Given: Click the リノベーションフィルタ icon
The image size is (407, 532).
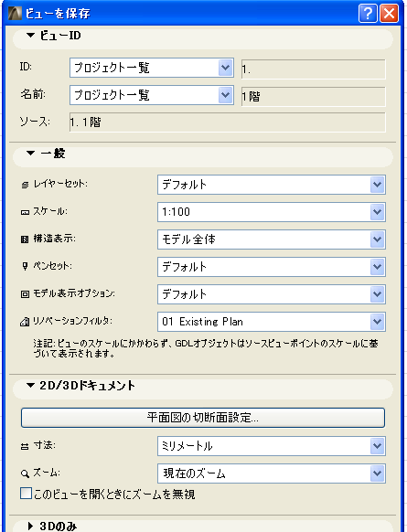Looking at the screenshot, I should click(25, 322).
